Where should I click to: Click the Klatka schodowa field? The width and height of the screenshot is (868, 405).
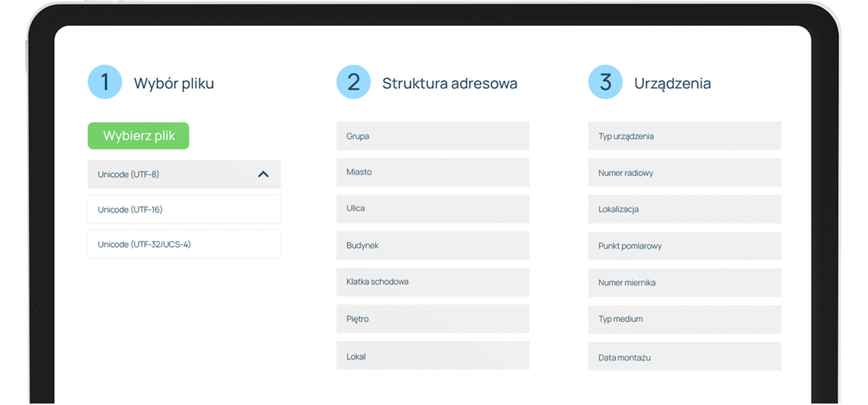tap(433, 282)
